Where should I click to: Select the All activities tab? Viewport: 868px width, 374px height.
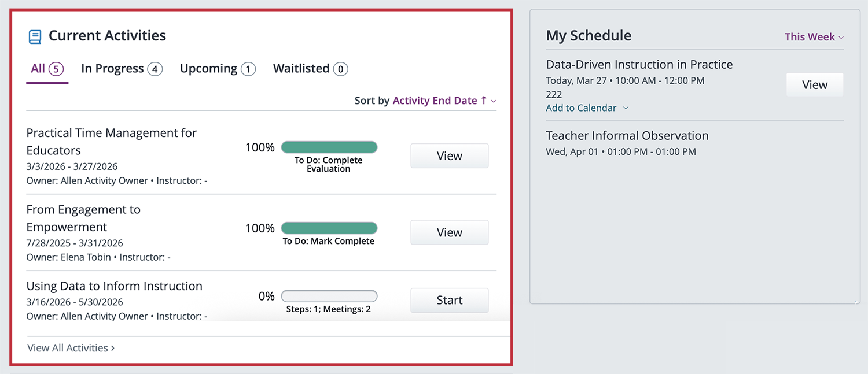pyautogui.click(x=47, y=69)
